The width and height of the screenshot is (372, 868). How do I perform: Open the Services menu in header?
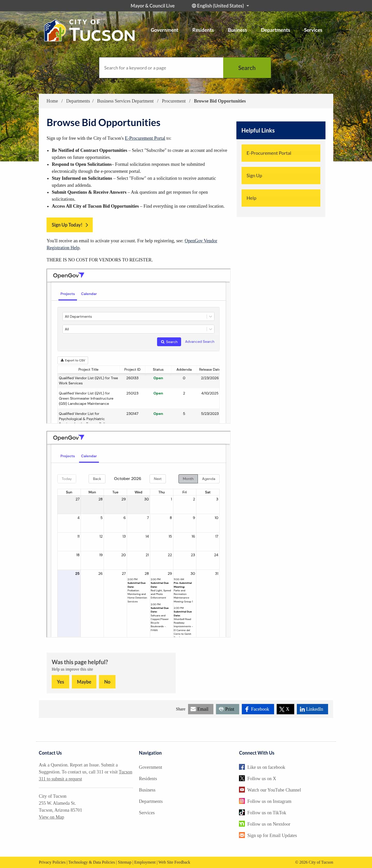pos(313,30)
